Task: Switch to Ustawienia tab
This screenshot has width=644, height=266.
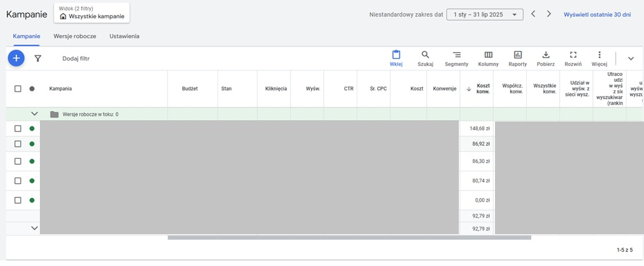Action: click(x=125, y=36)
